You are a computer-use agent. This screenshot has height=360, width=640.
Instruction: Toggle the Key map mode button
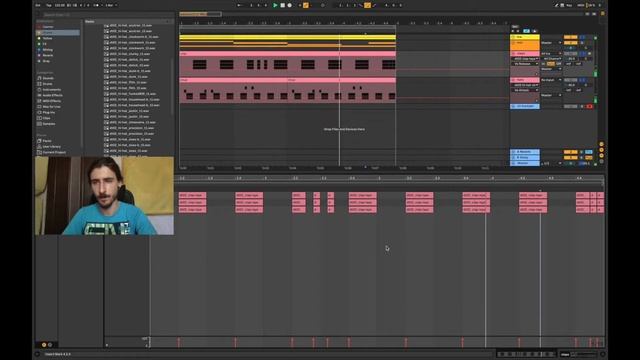click(569, 5)
